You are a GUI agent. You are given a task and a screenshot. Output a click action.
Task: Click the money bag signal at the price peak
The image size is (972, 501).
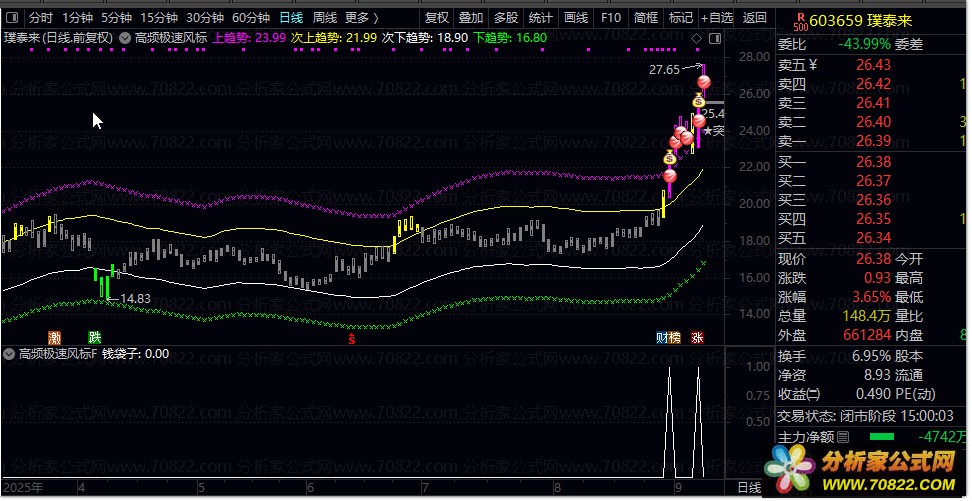click(x=699, y=102)
